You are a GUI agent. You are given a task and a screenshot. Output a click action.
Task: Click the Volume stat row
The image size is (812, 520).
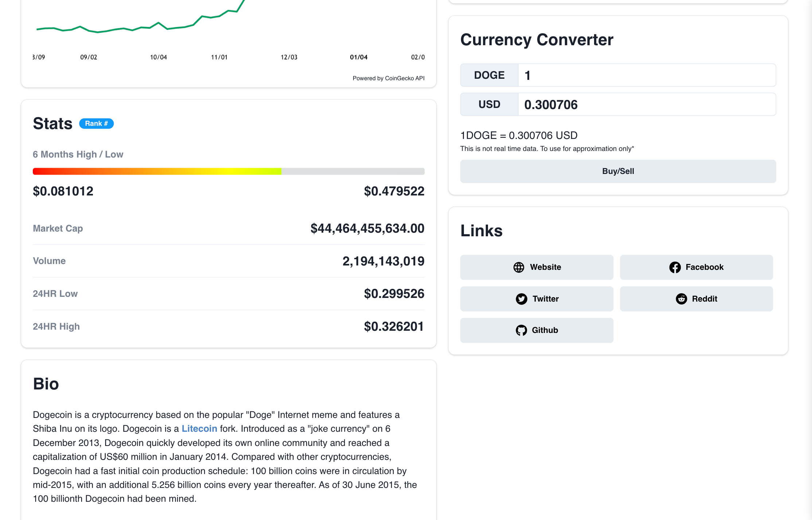pyautogui.click(x=229, y=261)
